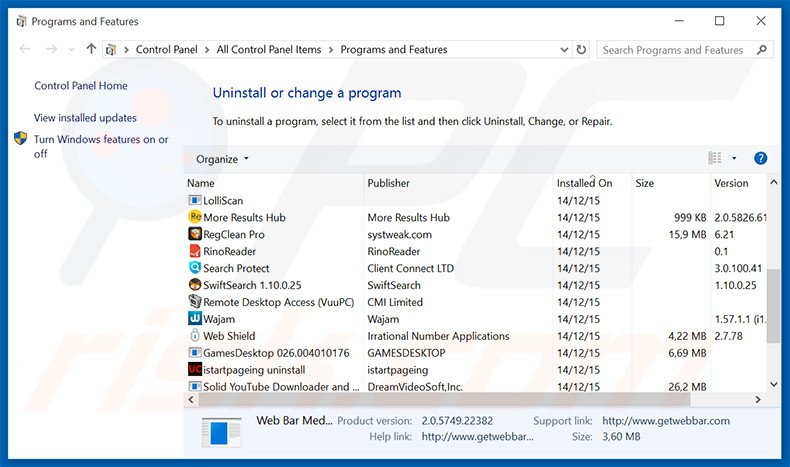Select the Wajam program name
The image size is (790, 467).
click(219, 319)
